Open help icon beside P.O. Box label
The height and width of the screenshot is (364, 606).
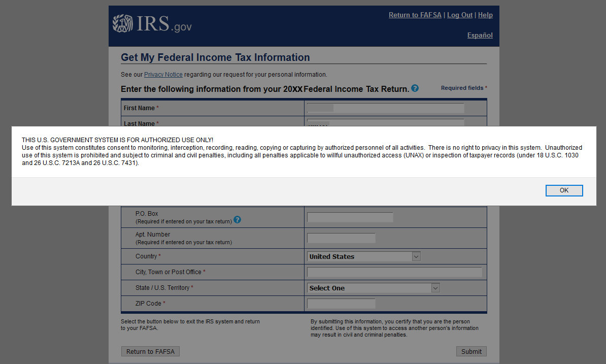(x=238, y=220)
